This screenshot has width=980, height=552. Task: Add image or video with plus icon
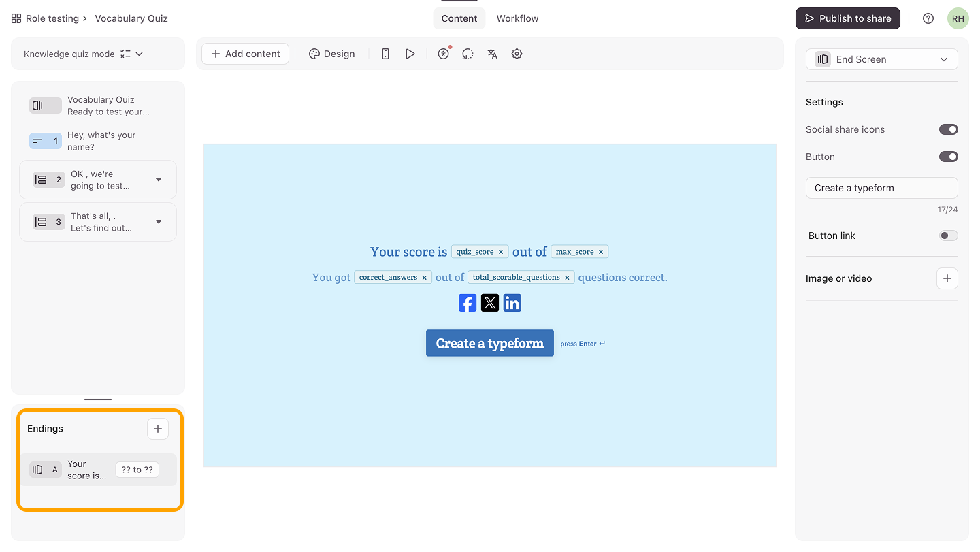pyautogui.click(x=947, y=278)
